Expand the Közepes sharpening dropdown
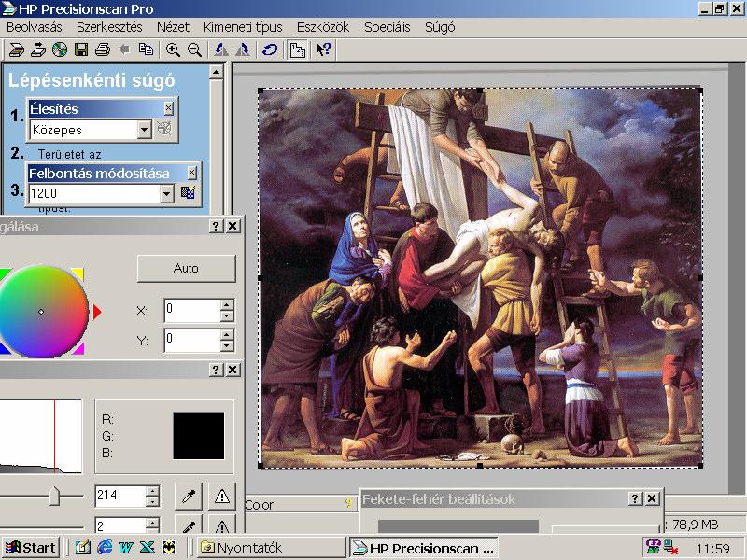The image size is (747, 560). tap(145, 129)
